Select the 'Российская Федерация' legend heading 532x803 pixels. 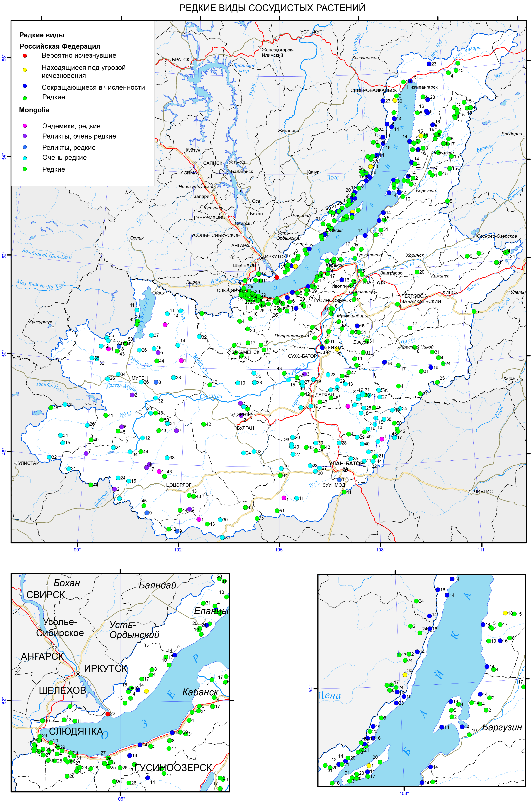[60, 46]
